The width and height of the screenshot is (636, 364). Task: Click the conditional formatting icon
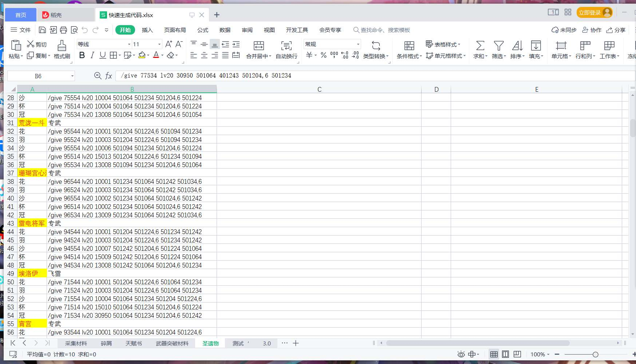click(x=409, y=45)
